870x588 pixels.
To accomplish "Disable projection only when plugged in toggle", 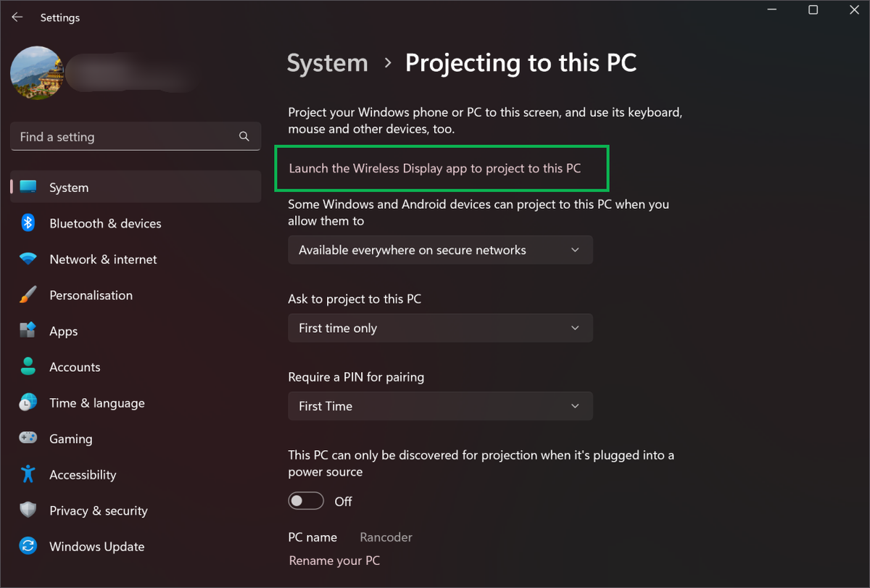I will click(x=306, y=500).
